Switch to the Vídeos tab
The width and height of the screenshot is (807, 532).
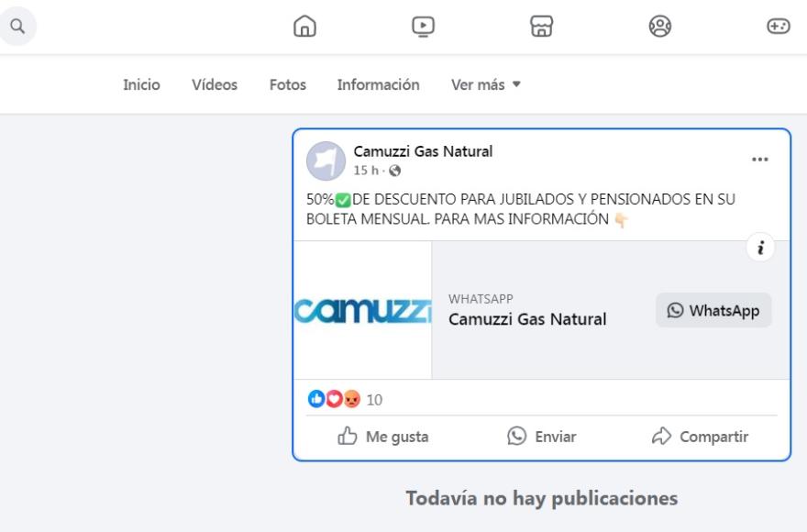(x=215, y=84)
